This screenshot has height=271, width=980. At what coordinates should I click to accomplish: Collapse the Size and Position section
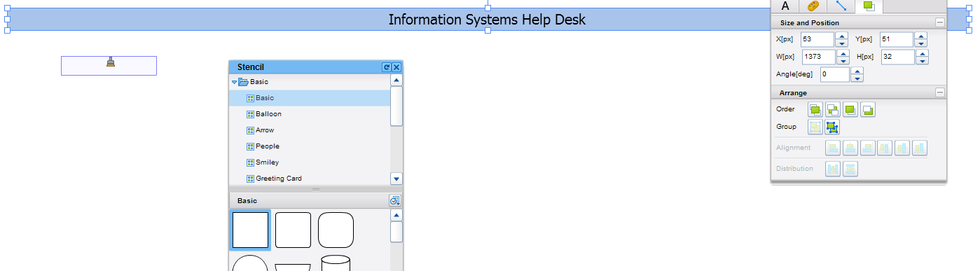pyautogui.click(x=940, y=22)
